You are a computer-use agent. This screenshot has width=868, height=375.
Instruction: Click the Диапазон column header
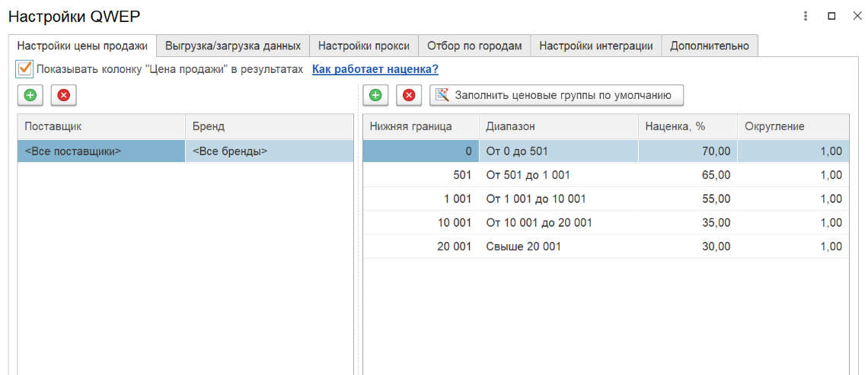pyautogui.click(x=559, y=127)
